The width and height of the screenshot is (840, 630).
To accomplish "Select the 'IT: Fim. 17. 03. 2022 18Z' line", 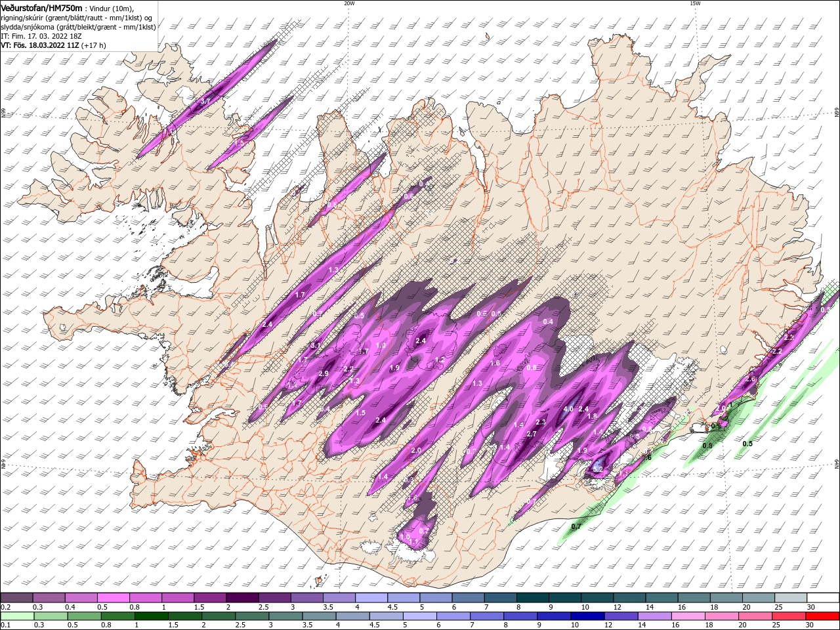I will click(x=41, y=36).
